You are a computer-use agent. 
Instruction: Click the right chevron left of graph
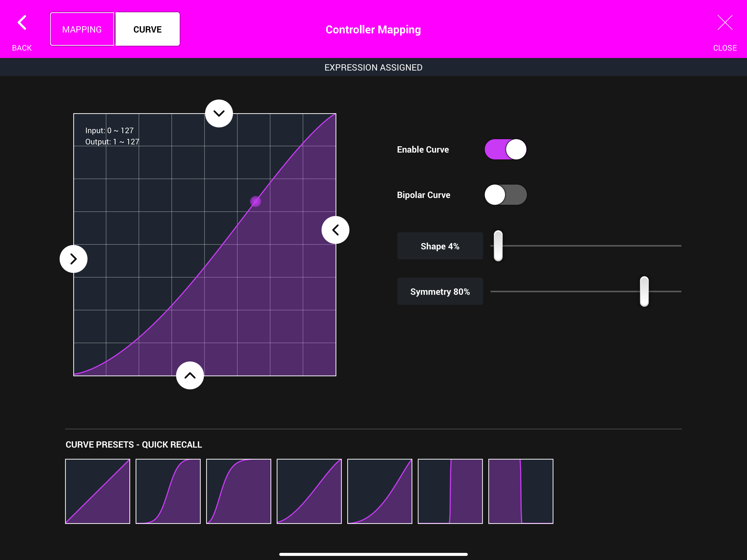point(74,259)
